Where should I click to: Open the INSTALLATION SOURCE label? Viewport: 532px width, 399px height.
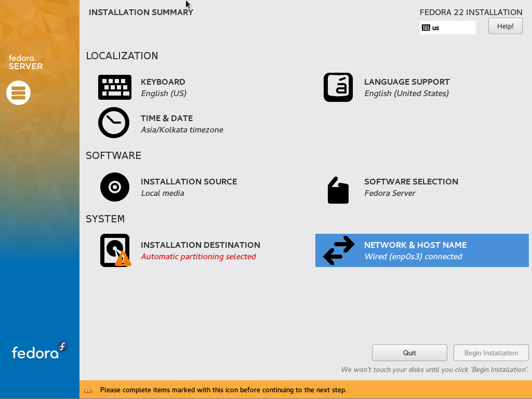(x=189, y=181)
